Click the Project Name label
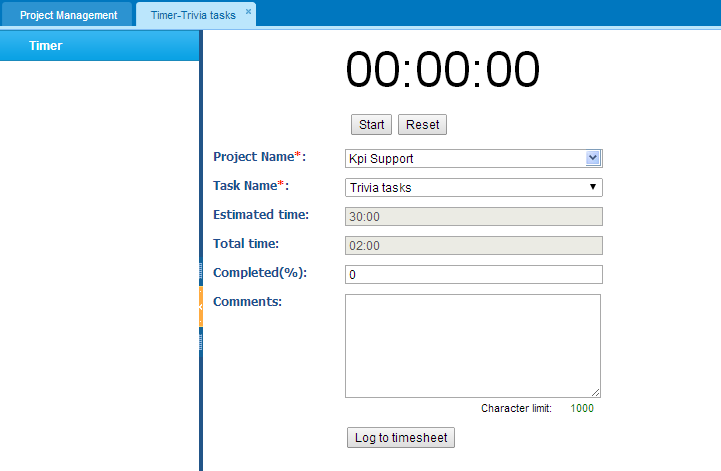Image resolution: width=721 pixels, height=471 pixels. (259, 156)
